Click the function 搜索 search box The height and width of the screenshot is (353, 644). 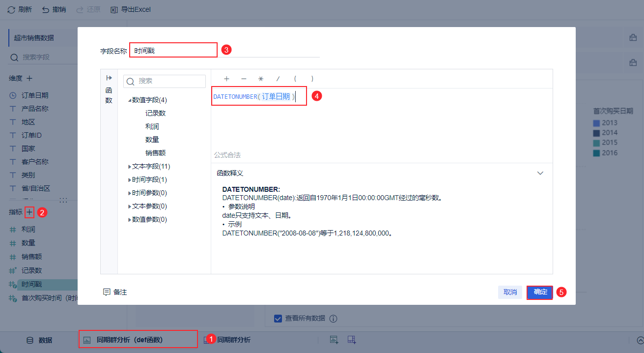164,81
